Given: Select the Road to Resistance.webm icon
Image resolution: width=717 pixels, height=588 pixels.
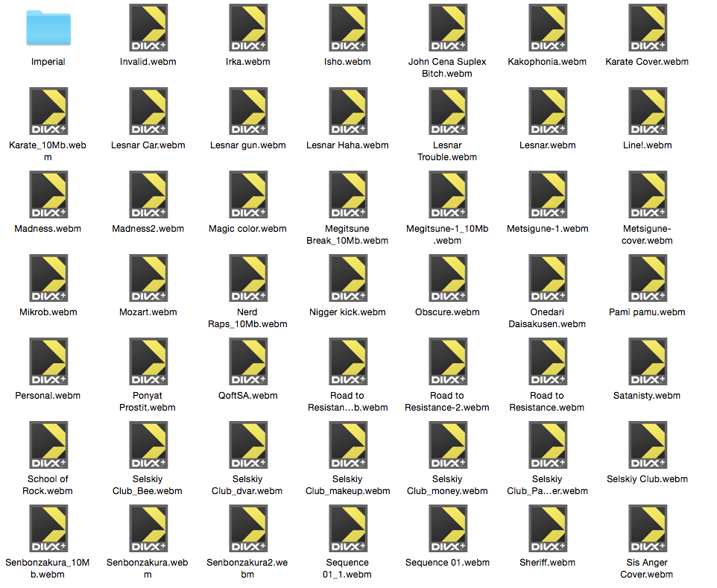Looking at the screenshot, I should pos(548,361).
